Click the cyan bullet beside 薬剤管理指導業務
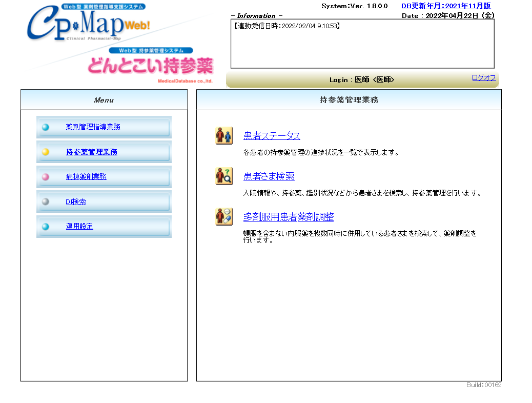 pos(46,127)
